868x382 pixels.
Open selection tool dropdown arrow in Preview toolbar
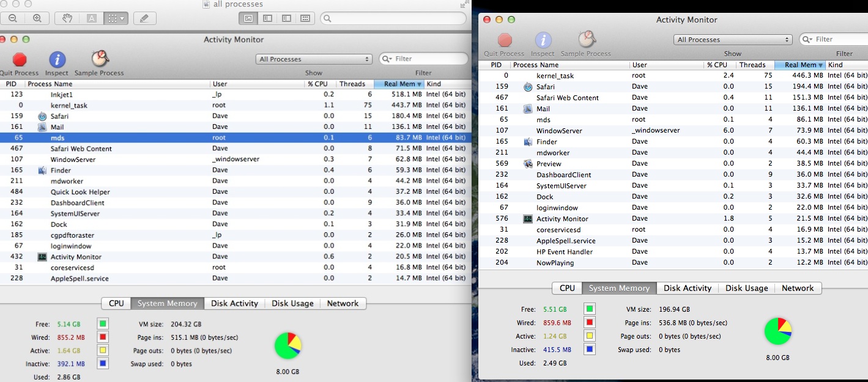(122, 18)
